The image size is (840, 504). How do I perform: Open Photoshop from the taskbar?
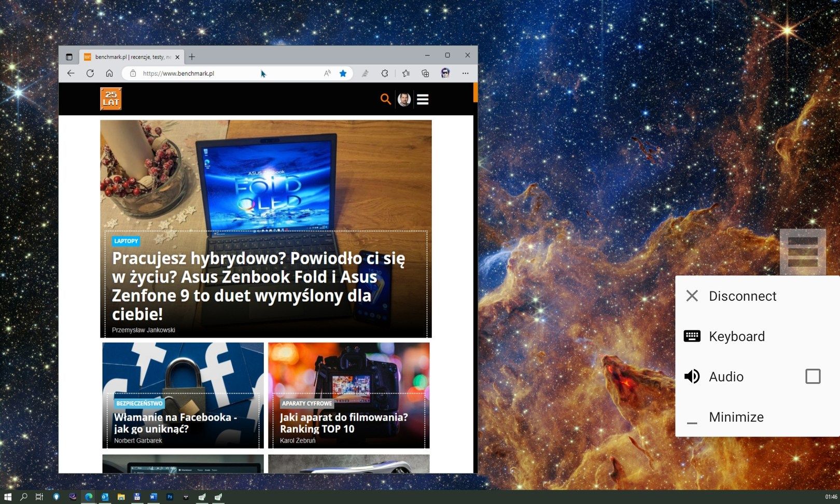click(x=170, y=497)
